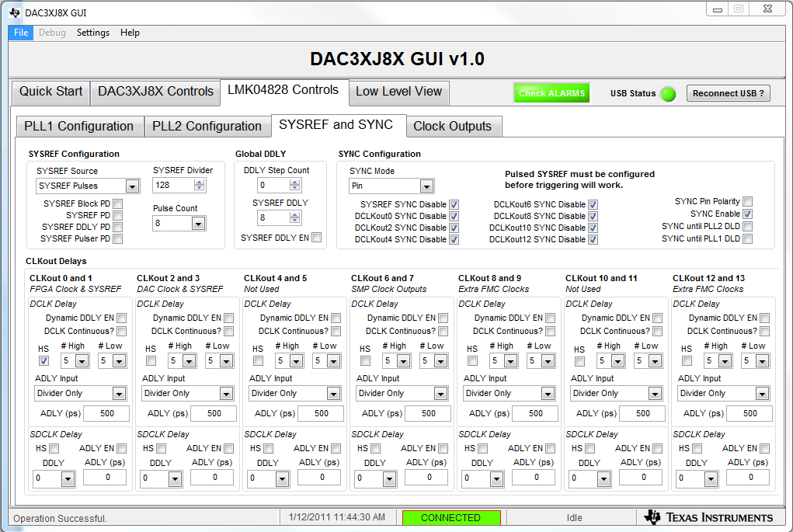Click the DDLY Step Count stepper arrows
Viewport: 793px width, 532px height.
[x=294, y=185]
